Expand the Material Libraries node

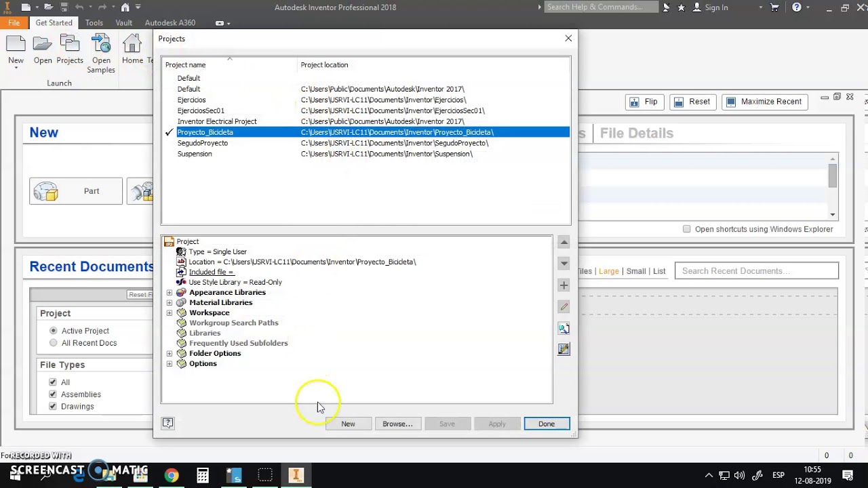coord(169,303)
